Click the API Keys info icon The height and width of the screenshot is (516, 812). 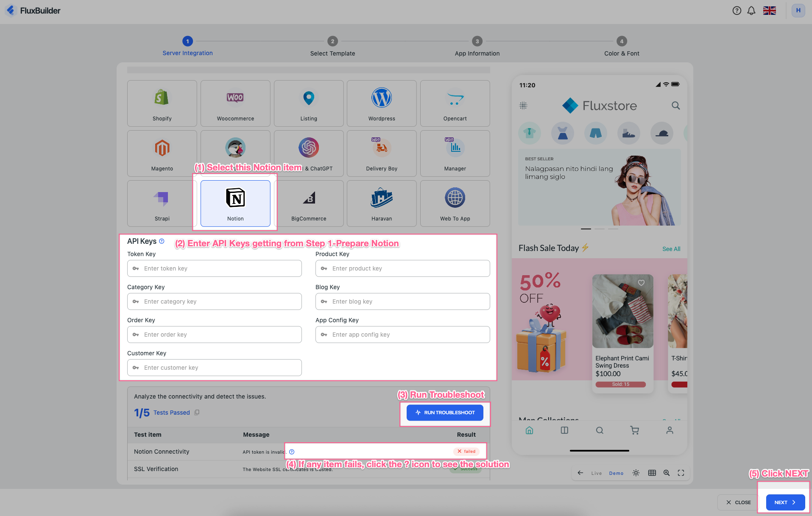[162, 241]
